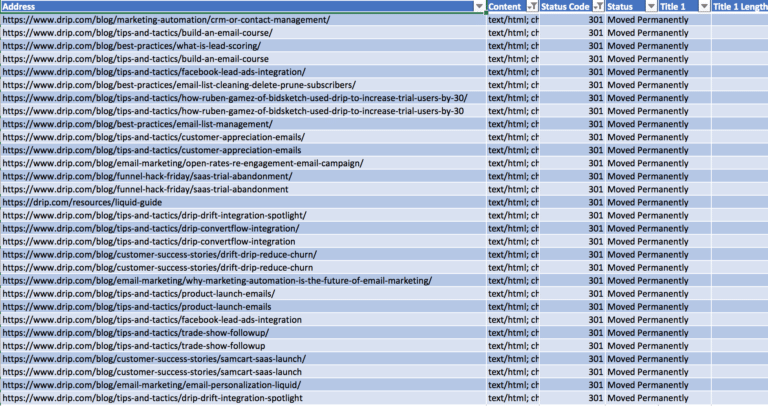Screen dimensions: 768x406
Task: Select drip-drift-integration-spotlight/ address with trailing slash
Action: coord(243,215)
